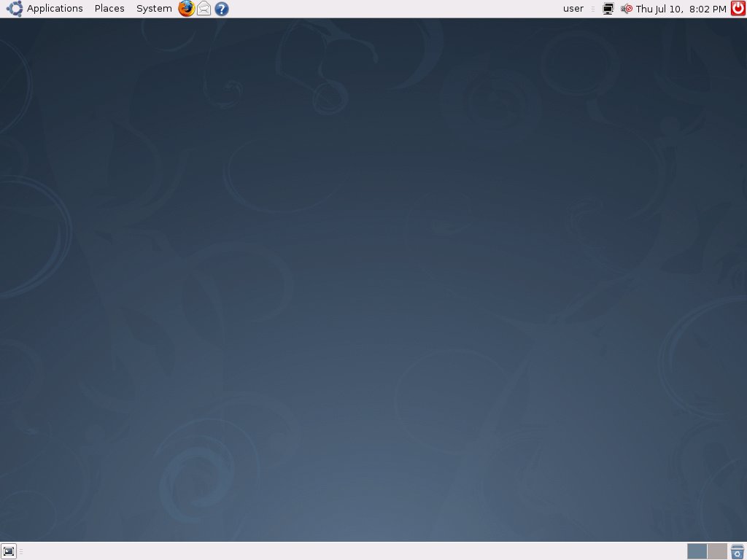The width and height of the screenshot is (747, 560).
Task: Open the mail client launcher
Action: click(x=204, y=9)
